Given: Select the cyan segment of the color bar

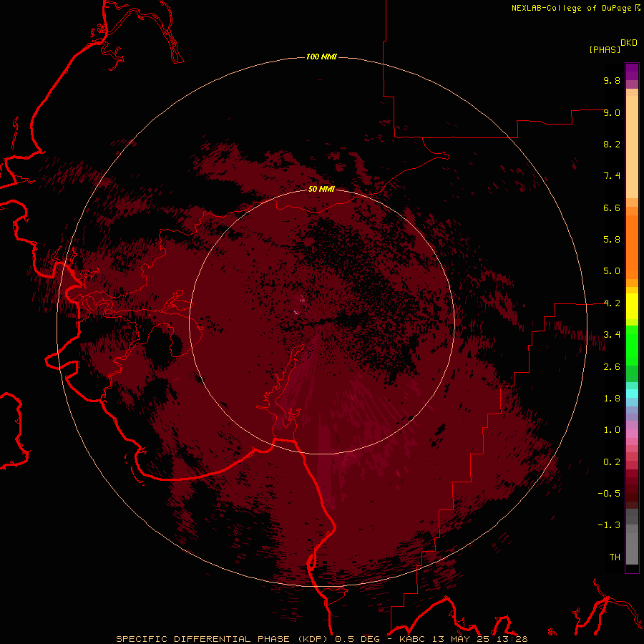Looking at the screenshot, I should point(632,394).
